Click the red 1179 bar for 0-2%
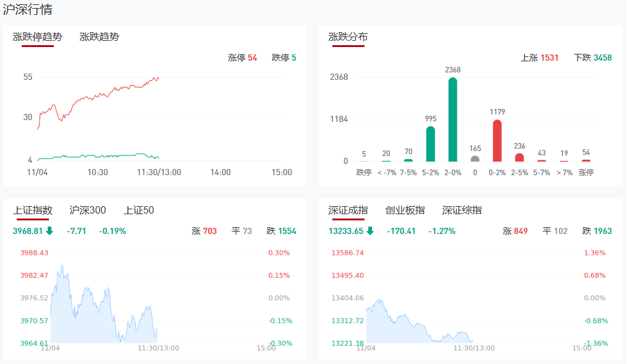Image resolution: width=627 pixels, height=364 pixels. pos(497,141)
